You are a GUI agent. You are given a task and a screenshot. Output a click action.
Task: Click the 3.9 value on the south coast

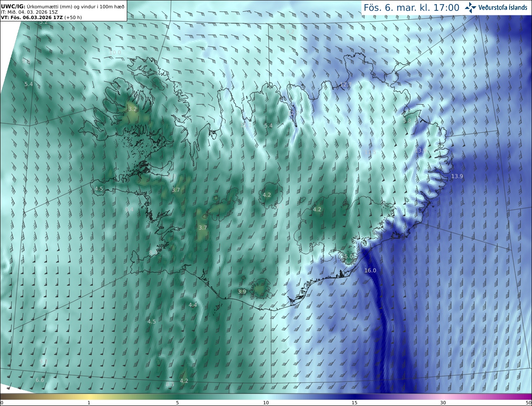[x=242, y=292]
